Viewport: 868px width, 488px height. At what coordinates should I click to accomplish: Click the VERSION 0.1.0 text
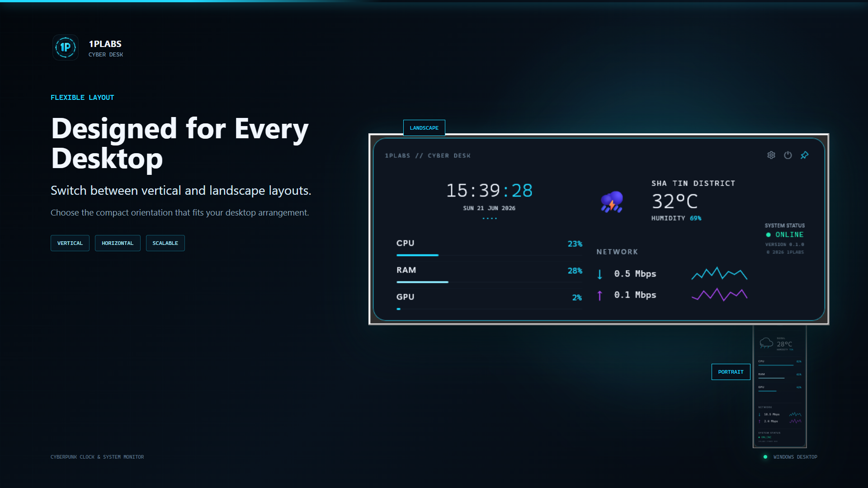tap(785, 244)
